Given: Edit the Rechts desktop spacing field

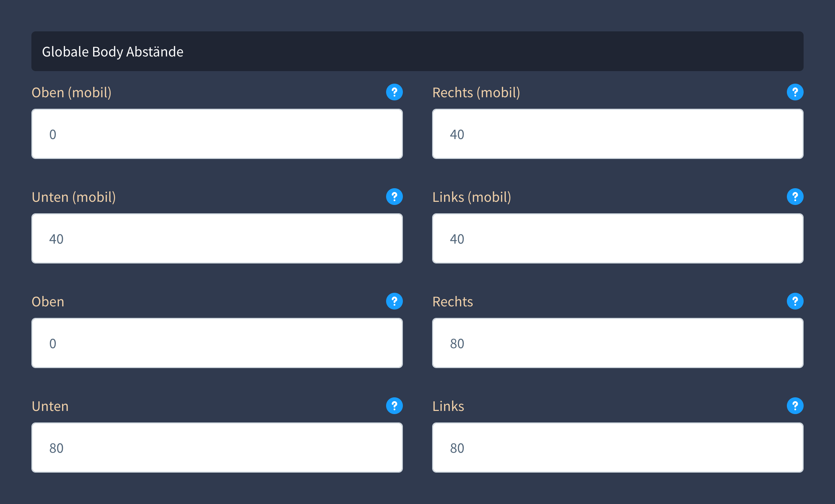Looking at the screenshot, I should point(618,343).
